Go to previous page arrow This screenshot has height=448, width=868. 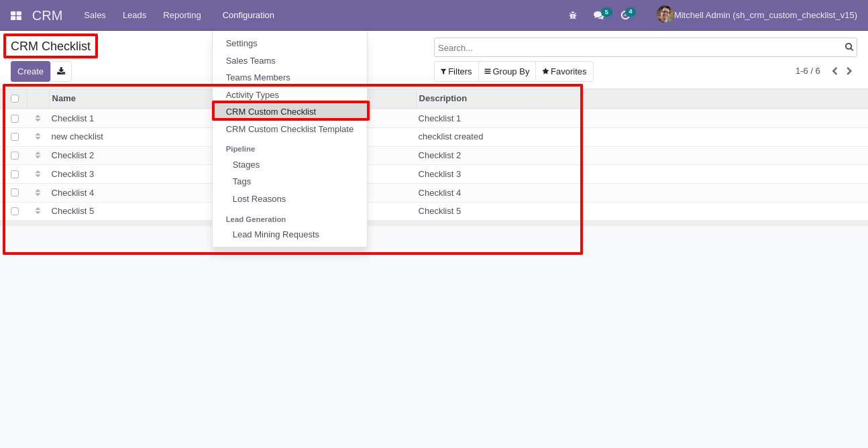coord(834,71)
